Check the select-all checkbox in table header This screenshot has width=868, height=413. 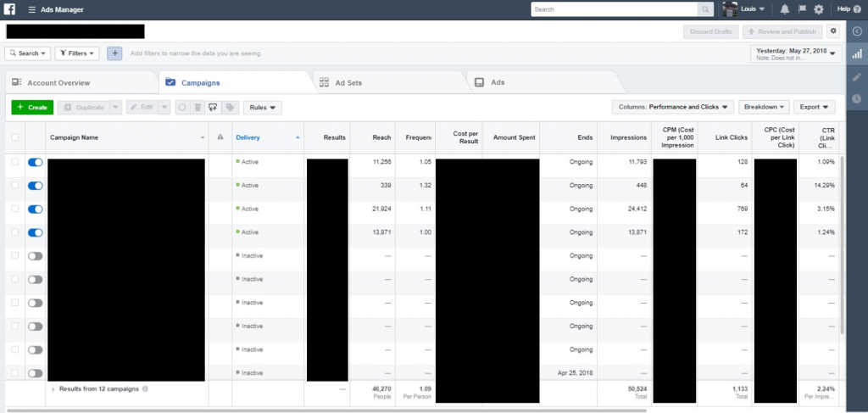click(x=15, y=137)
